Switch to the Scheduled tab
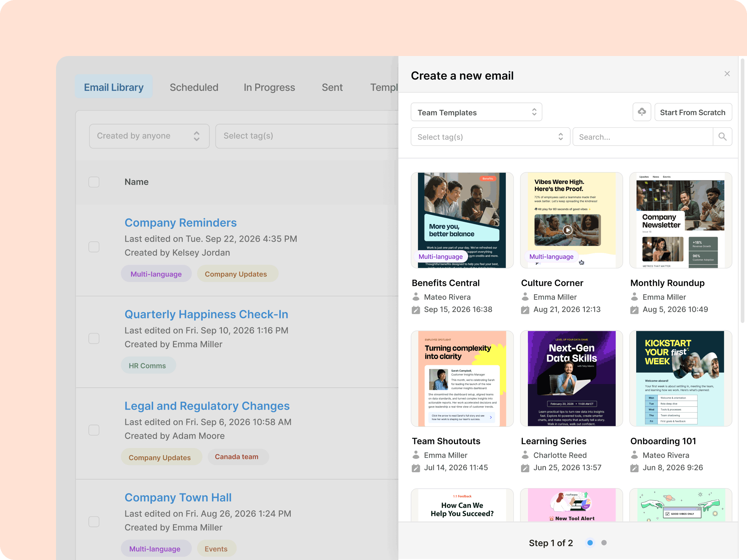This screenshot has height=560, width=747. pyautogui.click(x=194, y=87)
